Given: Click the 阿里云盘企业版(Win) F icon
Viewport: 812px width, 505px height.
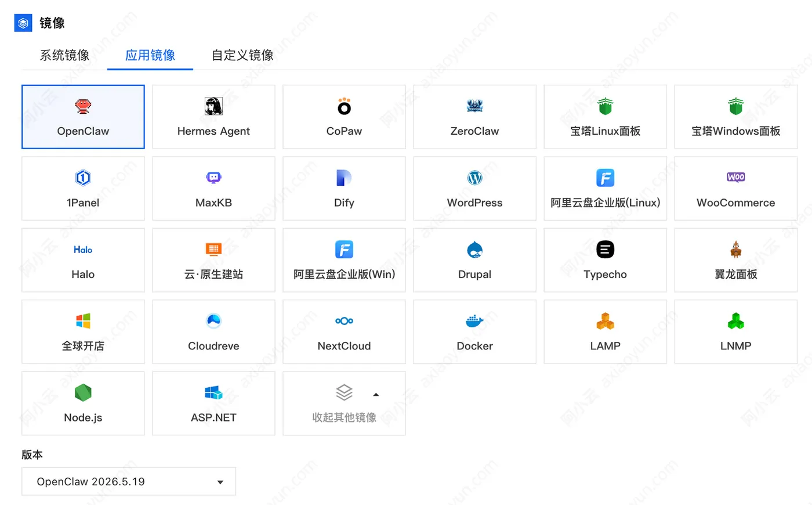Looking at the screenshot, I should click(x=344, y=249).
